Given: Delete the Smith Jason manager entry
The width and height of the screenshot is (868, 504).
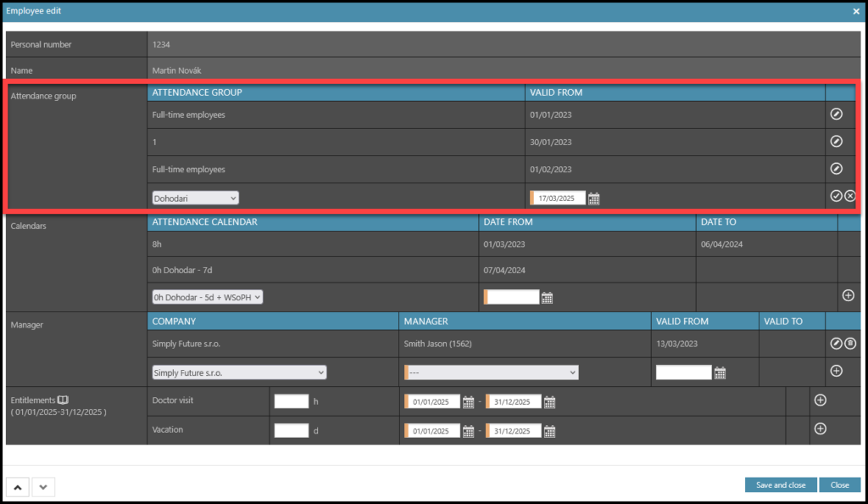Looking at the screenshot, I should (850, 343).
